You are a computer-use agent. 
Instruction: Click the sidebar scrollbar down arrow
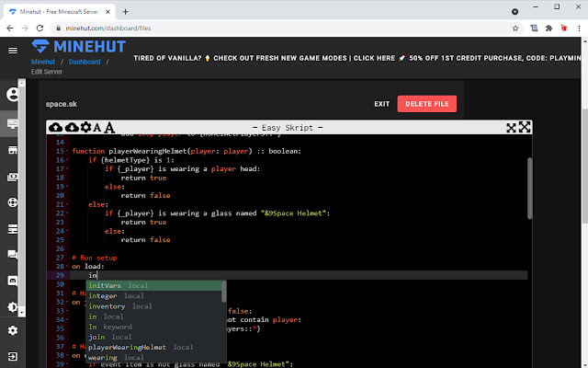[22, 313]
